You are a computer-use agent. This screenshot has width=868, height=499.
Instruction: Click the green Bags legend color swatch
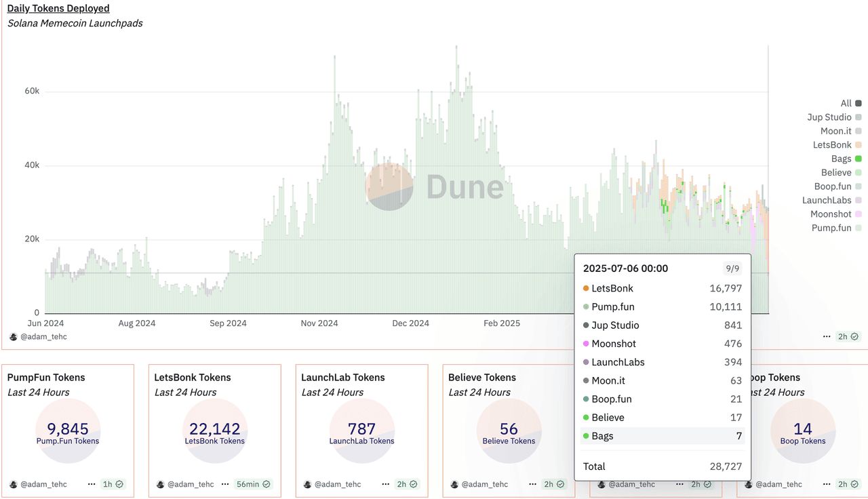tap(859, 159)
